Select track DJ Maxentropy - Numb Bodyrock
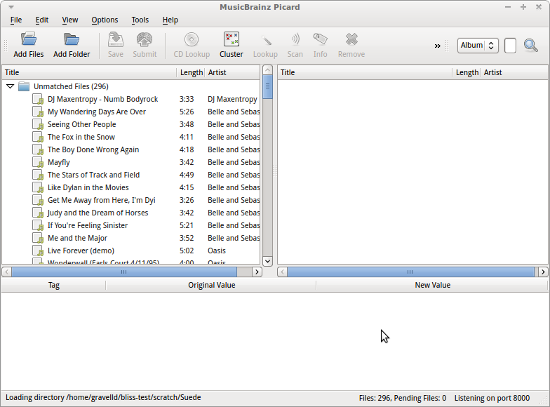 (103, 99)
